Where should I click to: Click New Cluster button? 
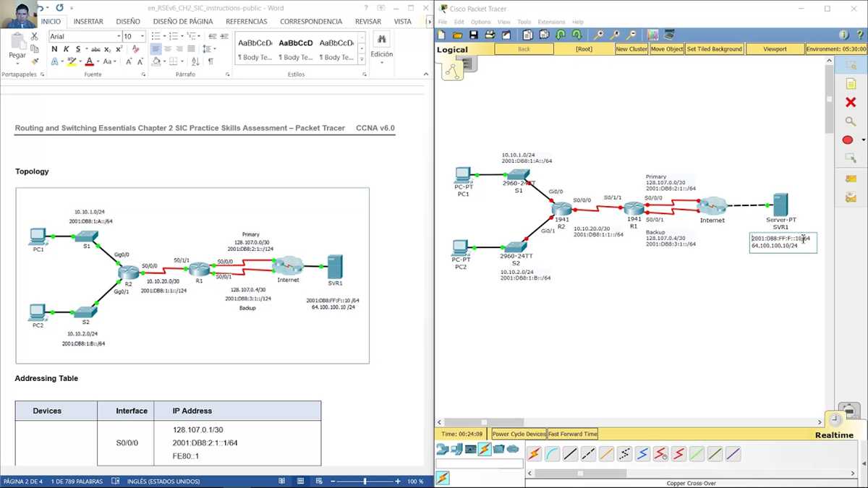coord(631,49)
